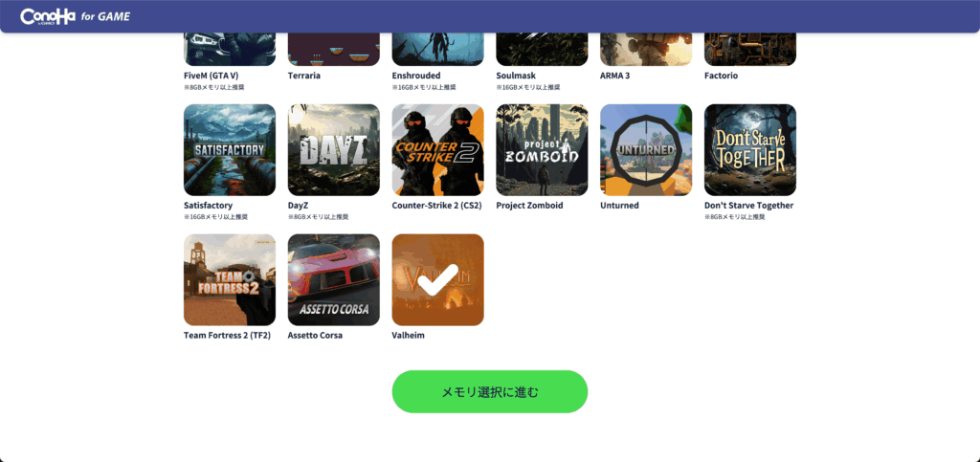Pick the Counter-Strike 2 game tile
The width and height of the screenshot is (980, 462).
438,150
